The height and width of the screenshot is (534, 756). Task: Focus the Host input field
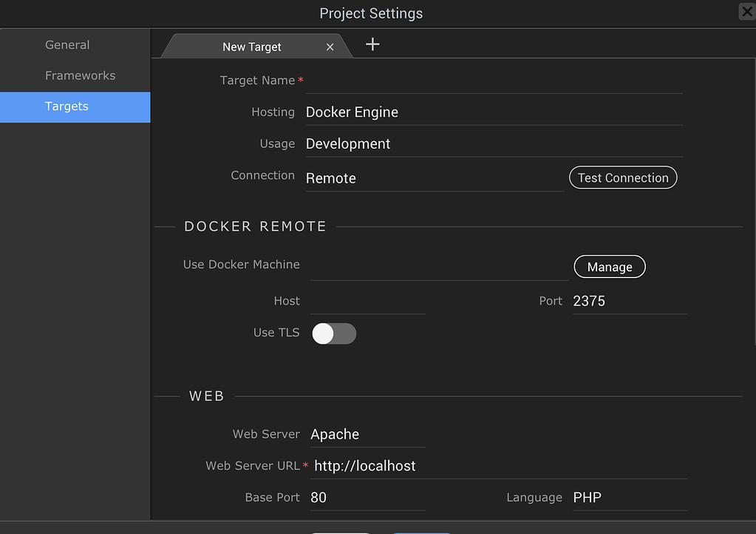click(368, 302)
